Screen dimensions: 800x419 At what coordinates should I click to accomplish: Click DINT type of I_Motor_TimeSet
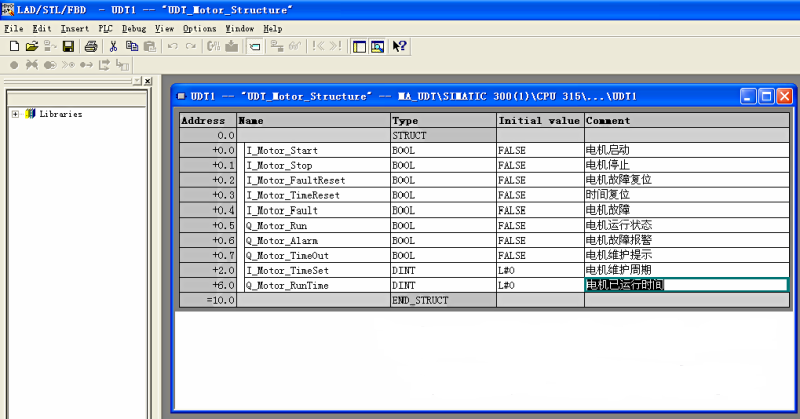[x=443, y=270]
